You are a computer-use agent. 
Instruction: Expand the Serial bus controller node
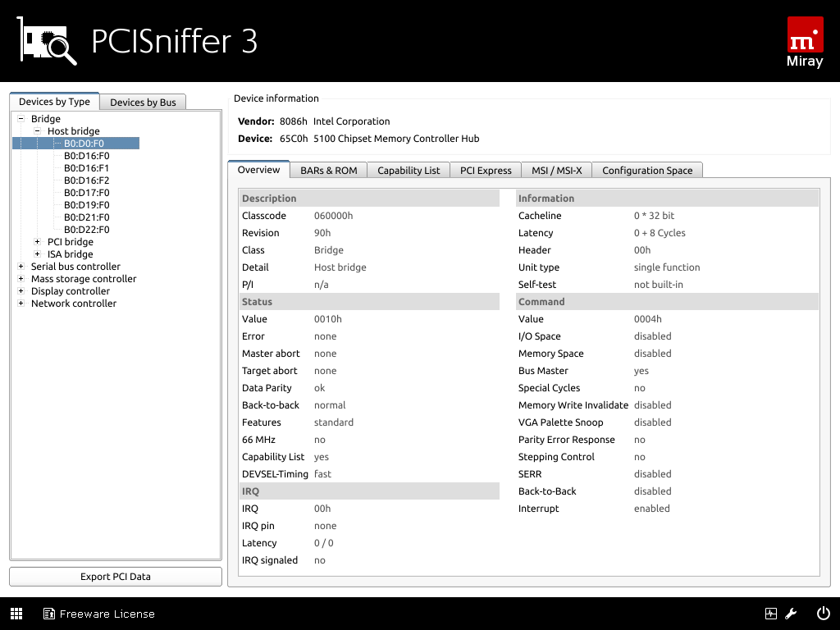pos(21,267)
